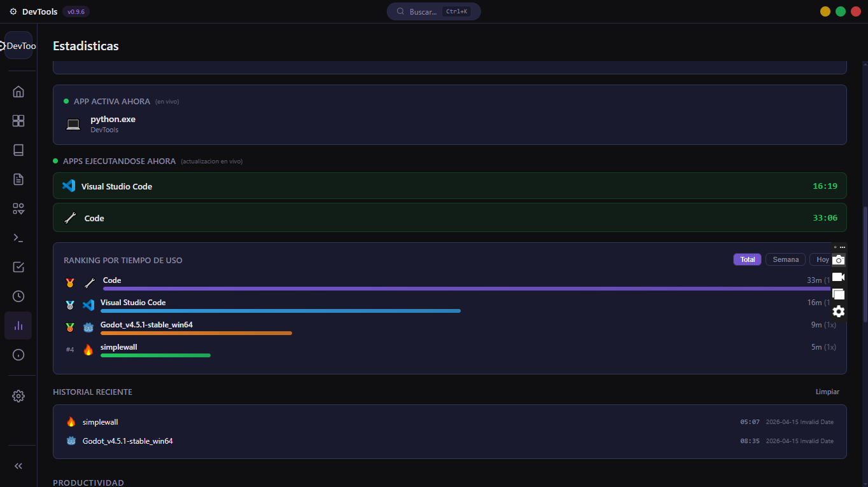The height and width of the screenshot is (487, 868).
Task: Select the Visual Studio Code running app row
Action: pyautogui.click(x=450, y=186)
